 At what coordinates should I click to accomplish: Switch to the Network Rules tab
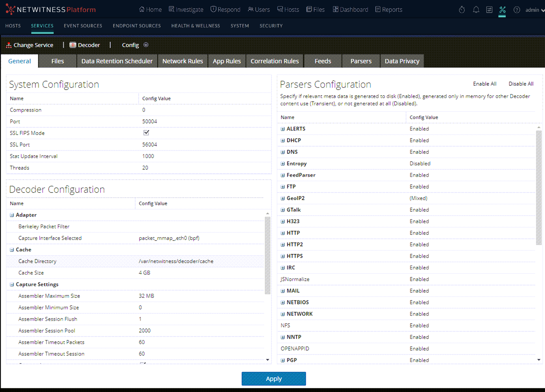(x=182, y=61)
